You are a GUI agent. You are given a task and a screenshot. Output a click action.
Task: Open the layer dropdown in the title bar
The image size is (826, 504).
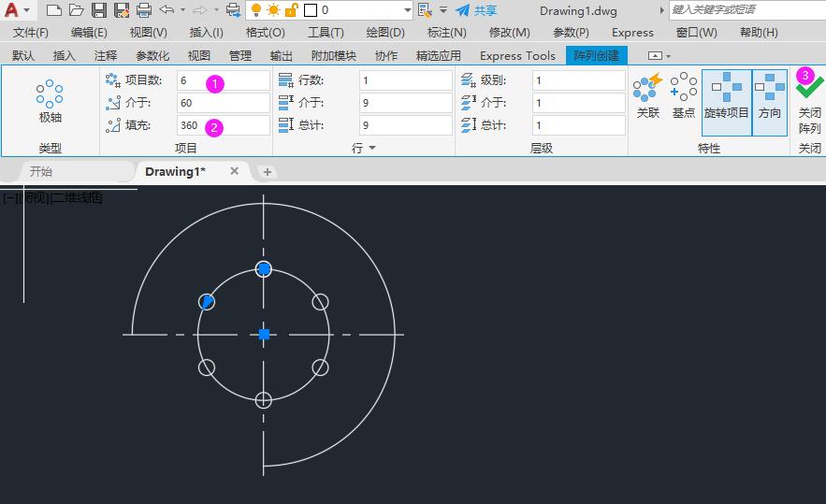point(406,10)
